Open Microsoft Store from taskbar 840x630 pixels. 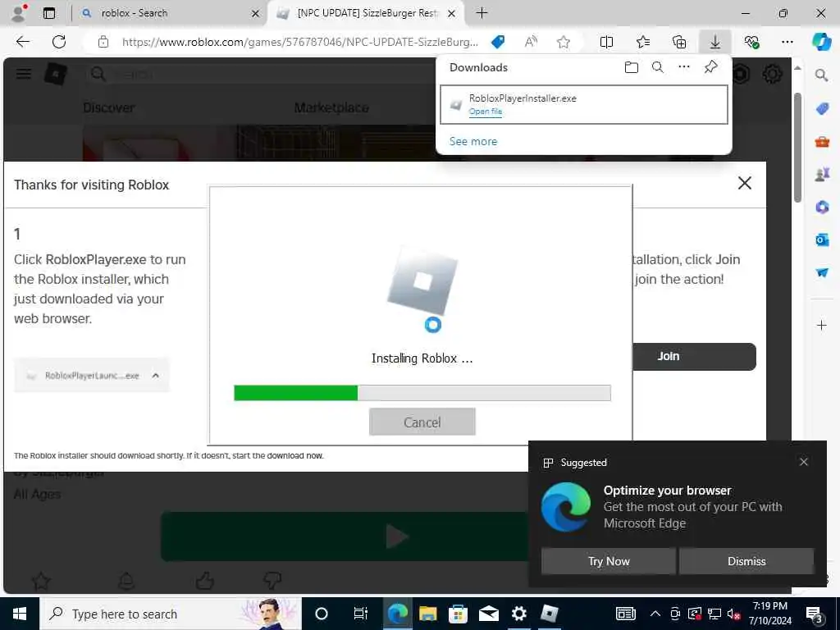(x=458, y=614)
